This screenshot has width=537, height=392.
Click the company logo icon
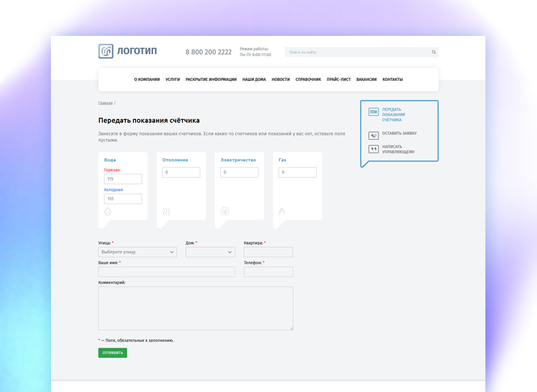pyautogui.click(x=106, y=51)
